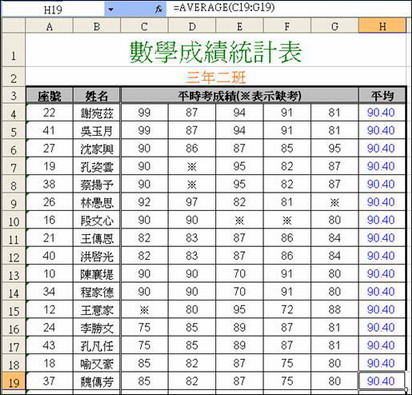This screenshot has height=395, width=412.
Task: Select column B header
Action: pos(97,27)
